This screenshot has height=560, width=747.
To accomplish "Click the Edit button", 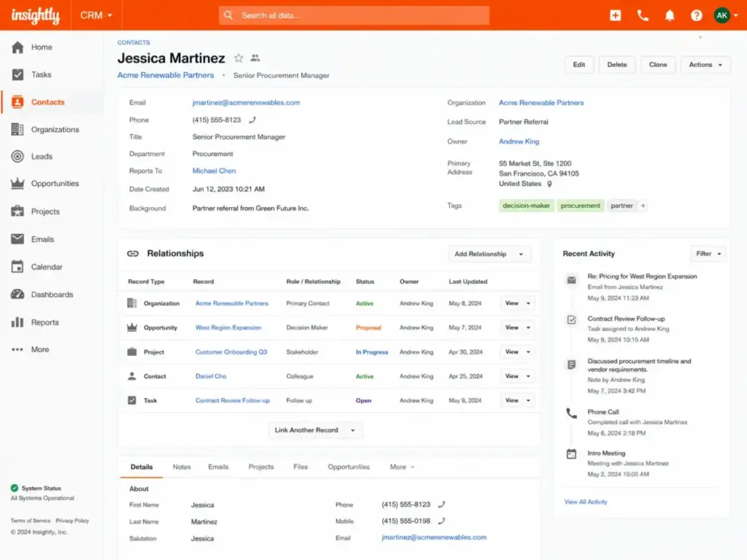I will click(x=578, y=65).
